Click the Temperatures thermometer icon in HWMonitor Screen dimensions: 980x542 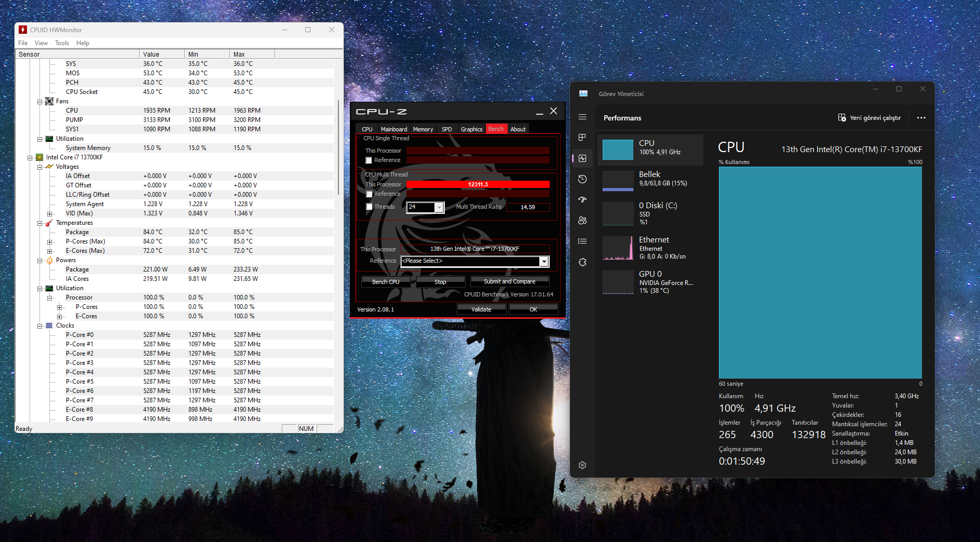(49, 223)
